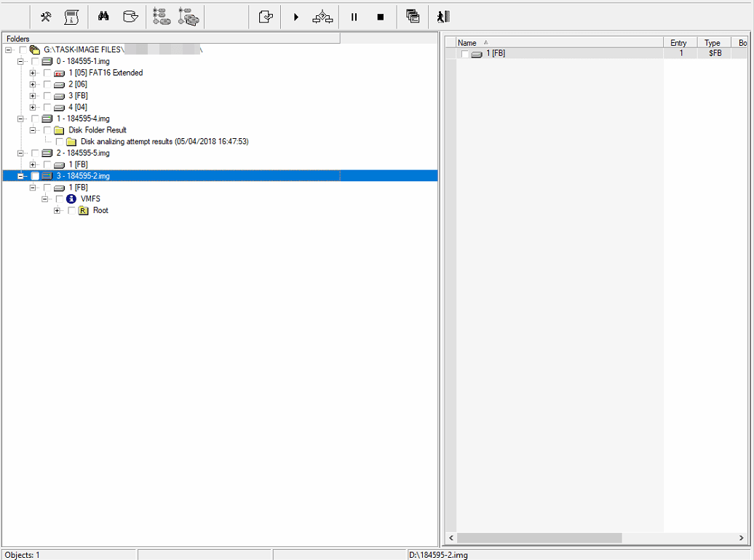
Task: Enable checkbox for 4 [04] partition
Action: tap(47, 107)
